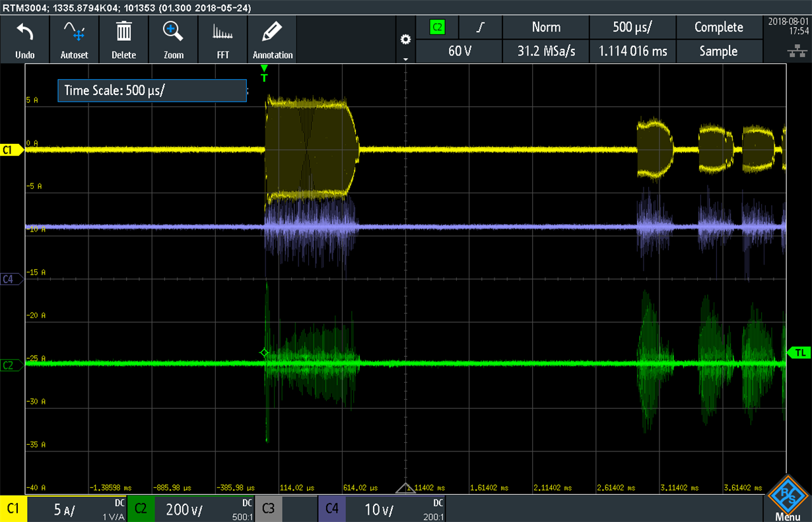
Task: Toggle channel C2 in the bottom bar
Action: coord(141,508)
